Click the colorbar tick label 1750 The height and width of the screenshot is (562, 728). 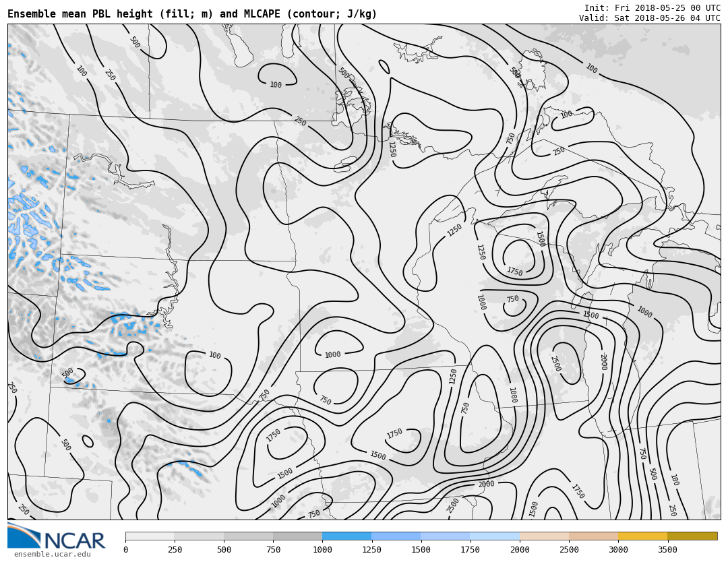pyautogui.click(x=470, y=550)
